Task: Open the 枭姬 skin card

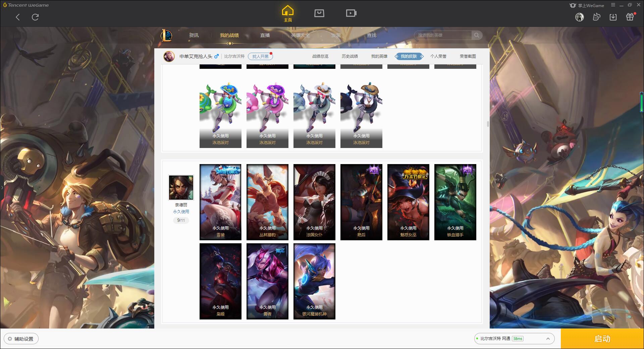Action: pyautogui.click(x=220, y=281)
